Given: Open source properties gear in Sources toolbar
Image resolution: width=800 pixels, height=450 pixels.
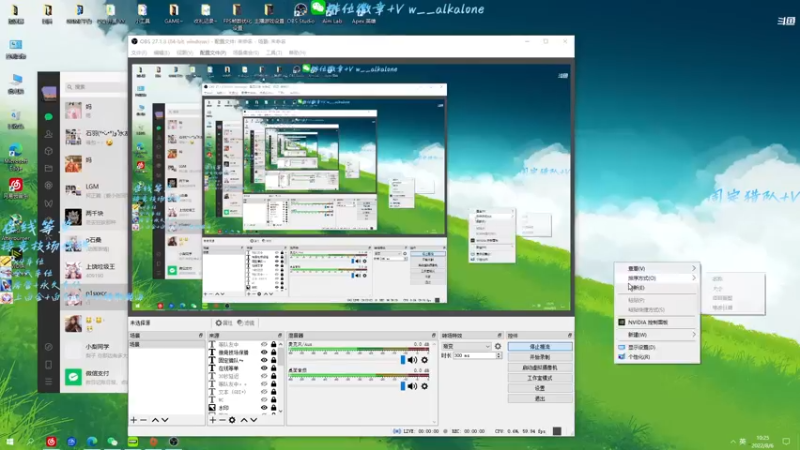Looking at the screenshot, I should click(x=232, y=420).
